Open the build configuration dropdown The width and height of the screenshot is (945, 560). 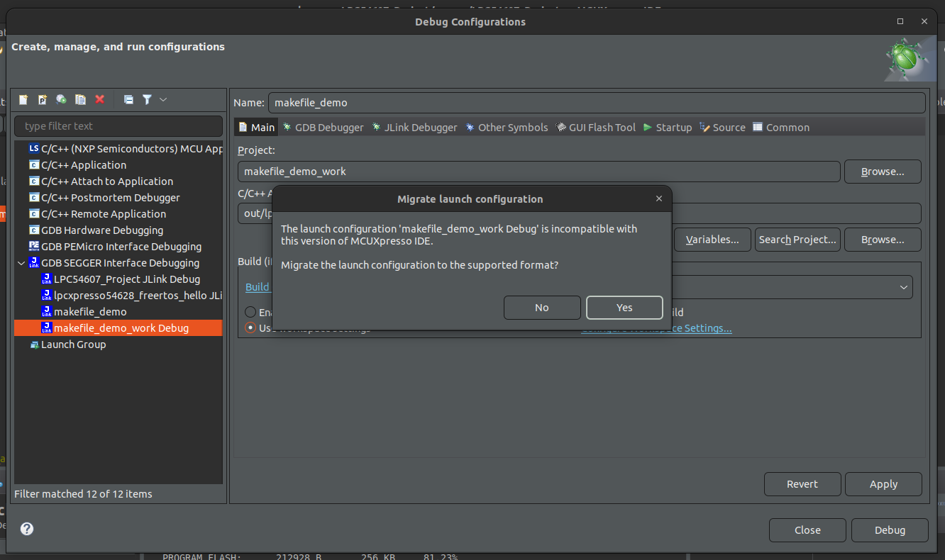pos(904,287)
